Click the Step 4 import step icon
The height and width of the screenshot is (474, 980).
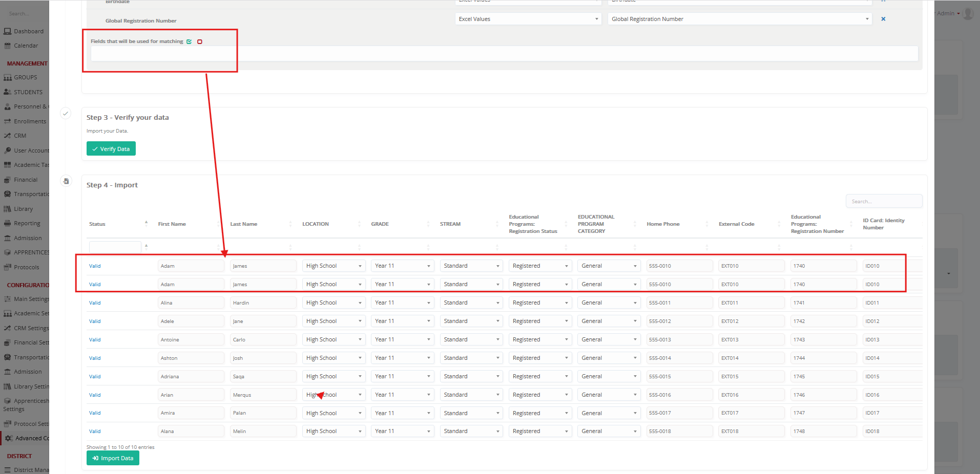point(66,181)
